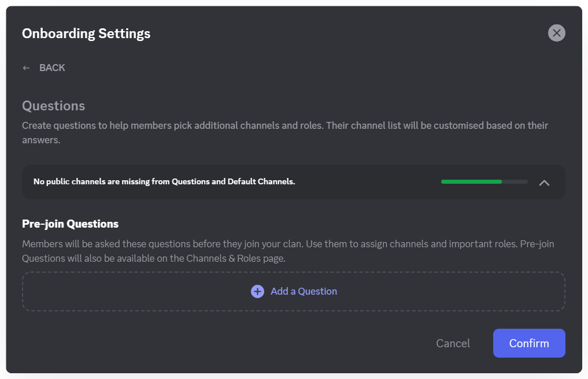588x379 pixels.
Task: Click Default Channels text in banner
Action: pos(261,182)
